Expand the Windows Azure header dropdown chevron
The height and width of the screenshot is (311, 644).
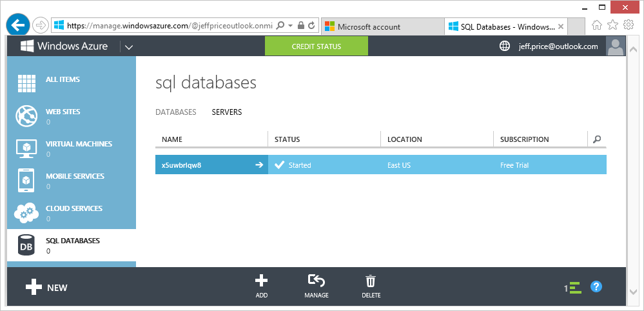(x=129, y=47)
